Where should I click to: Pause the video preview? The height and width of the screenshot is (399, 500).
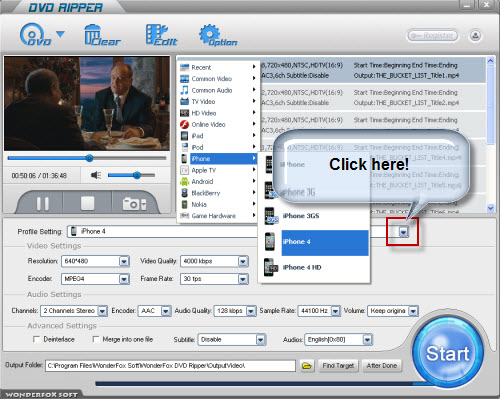pos(42,204)
